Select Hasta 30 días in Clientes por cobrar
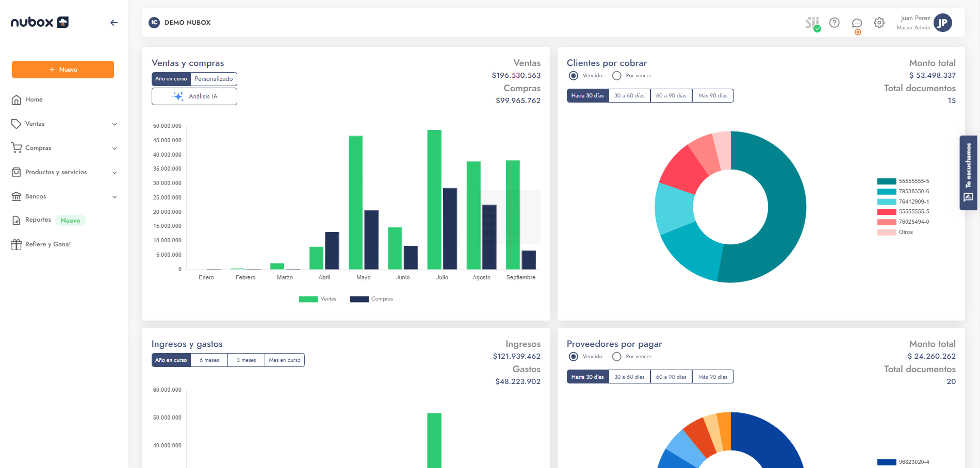The width and height of the screenshot is (980, 468). (x=588, y=96)
